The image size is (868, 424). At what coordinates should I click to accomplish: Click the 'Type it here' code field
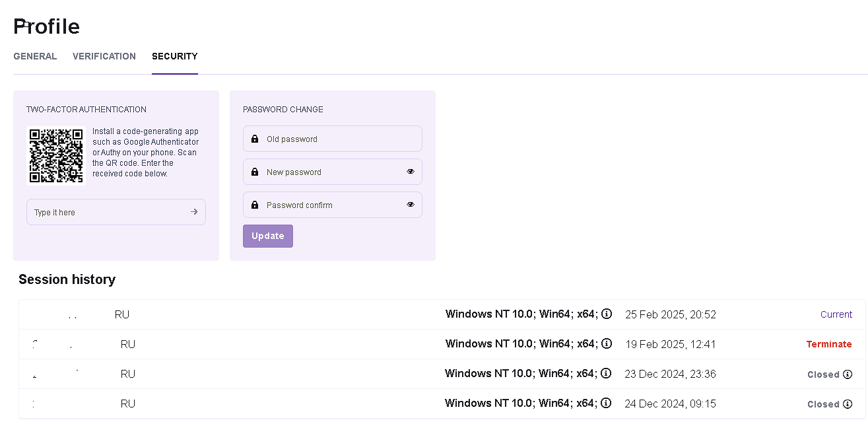[106, 213]
